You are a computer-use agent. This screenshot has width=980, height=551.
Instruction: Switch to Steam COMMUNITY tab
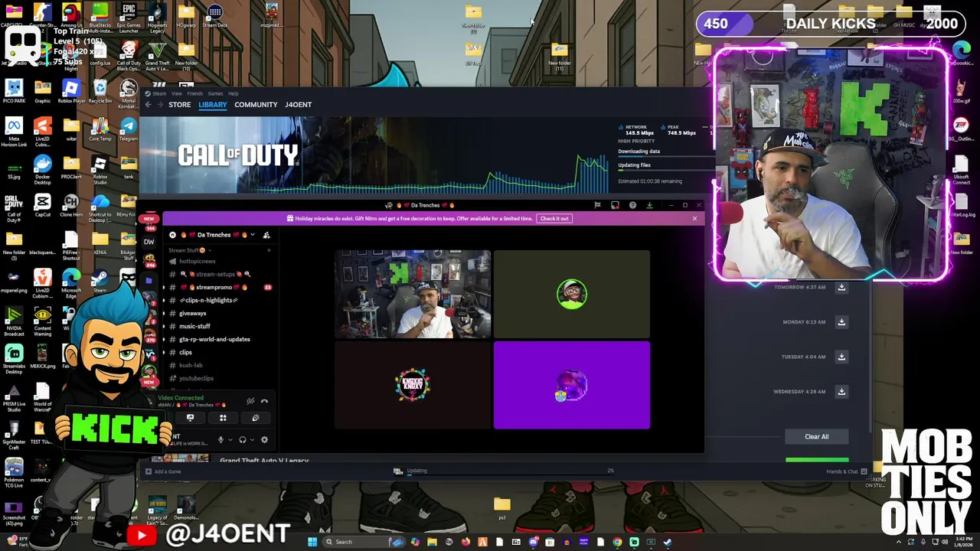(x=256, y=105)
